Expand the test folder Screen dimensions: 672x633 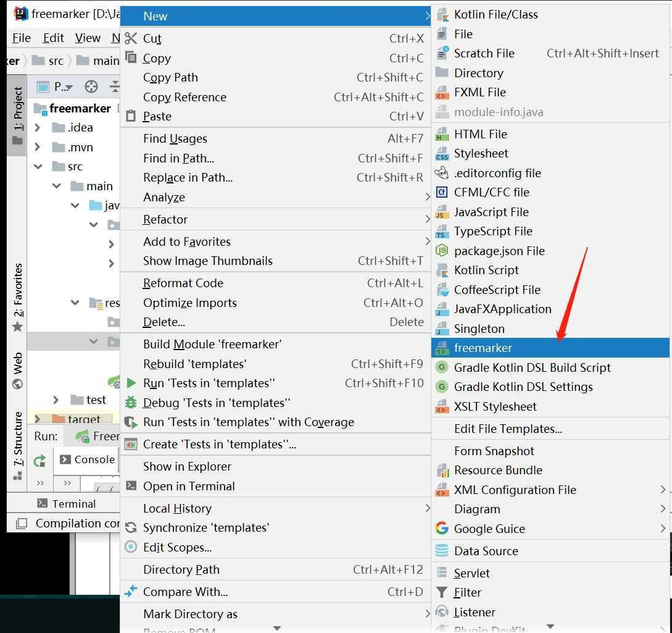click(56, 400)
